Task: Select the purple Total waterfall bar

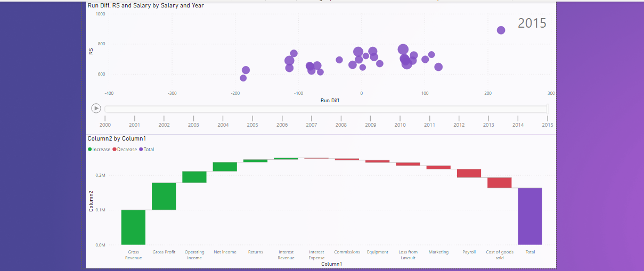Action: click(530, 216)
